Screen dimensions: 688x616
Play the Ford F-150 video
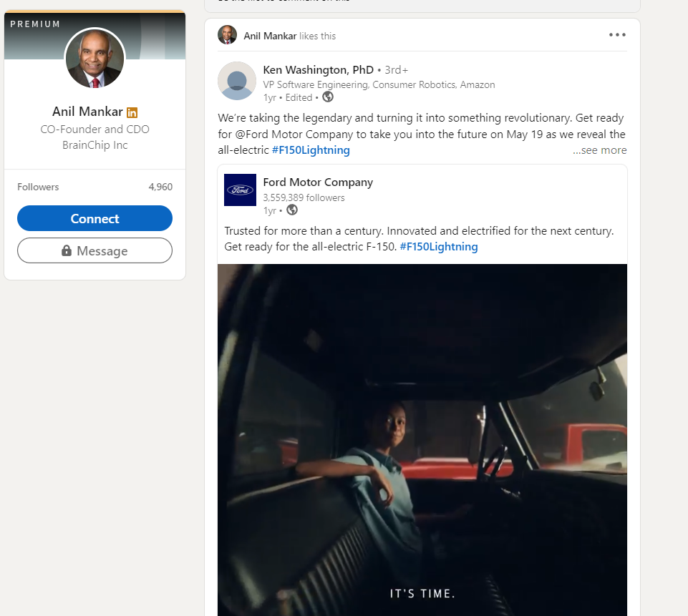tap(422, 440)
